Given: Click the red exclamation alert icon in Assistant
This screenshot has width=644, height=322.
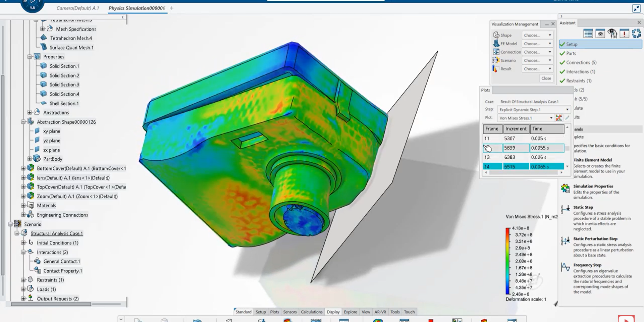Looking at the screenshot, I should pyautogui.click(x=624, y=34).
